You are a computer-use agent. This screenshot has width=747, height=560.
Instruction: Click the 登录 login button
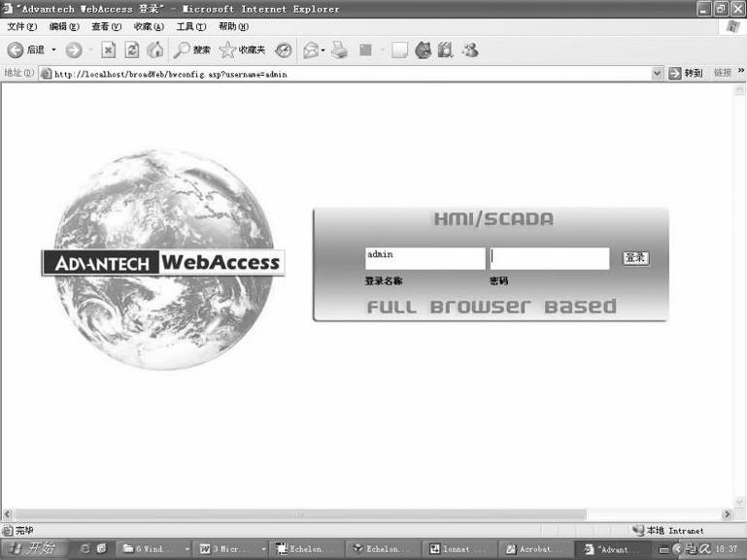(x=636, y=258)
